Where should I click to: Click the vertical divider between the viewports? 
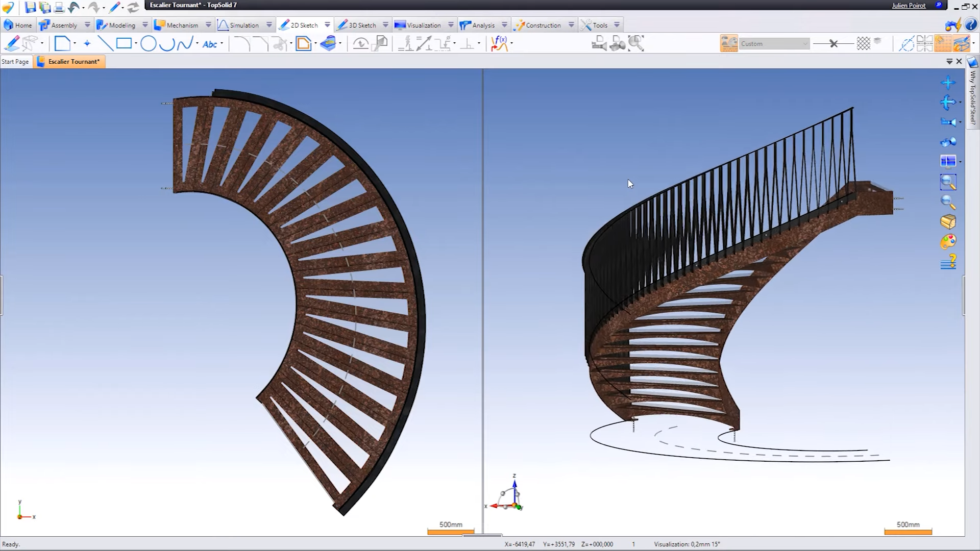pyautogui.click(x=482, y=301)
